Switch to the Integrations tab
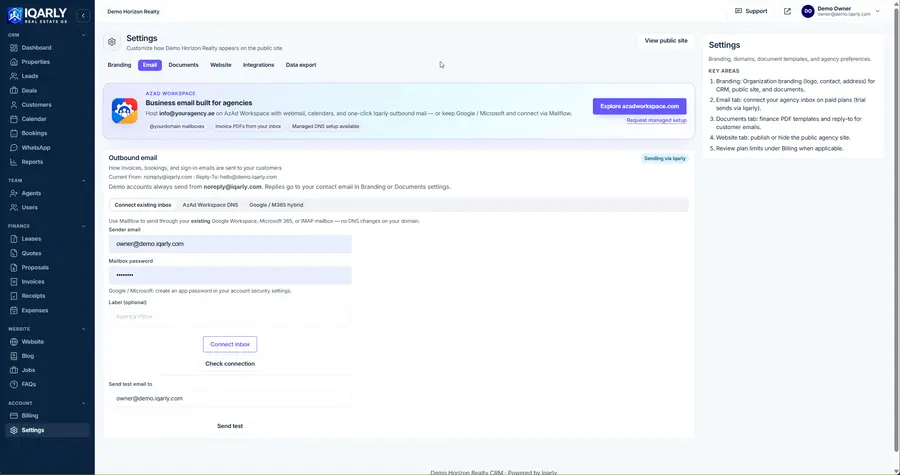 coord(258,65)
